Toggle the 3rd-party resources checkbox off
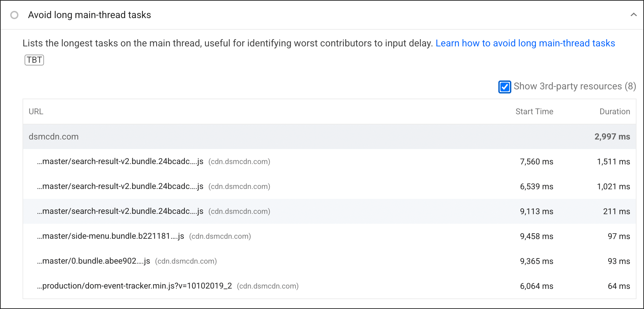This screenshot has width=644, height=309. [504, 87]
